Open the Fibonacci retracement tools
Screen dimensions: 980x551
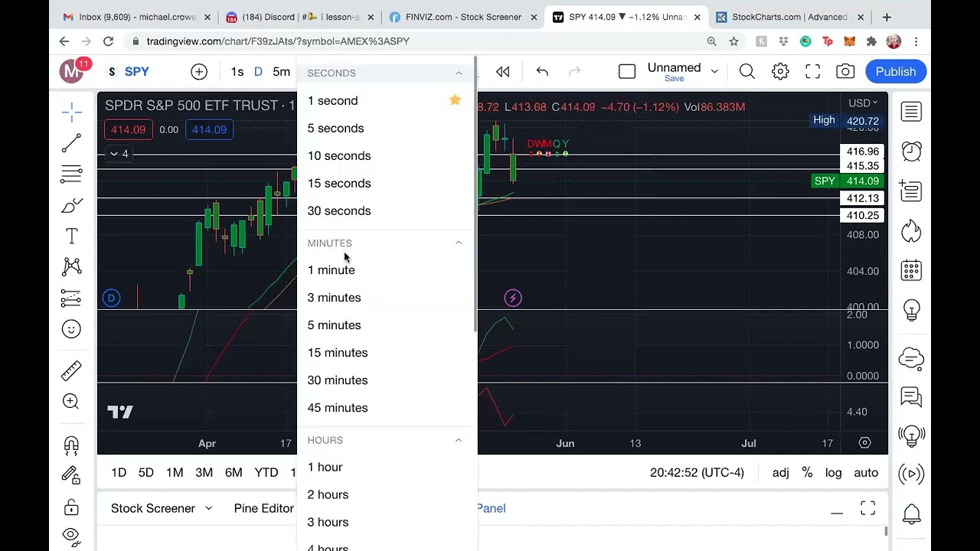(71, 174)
